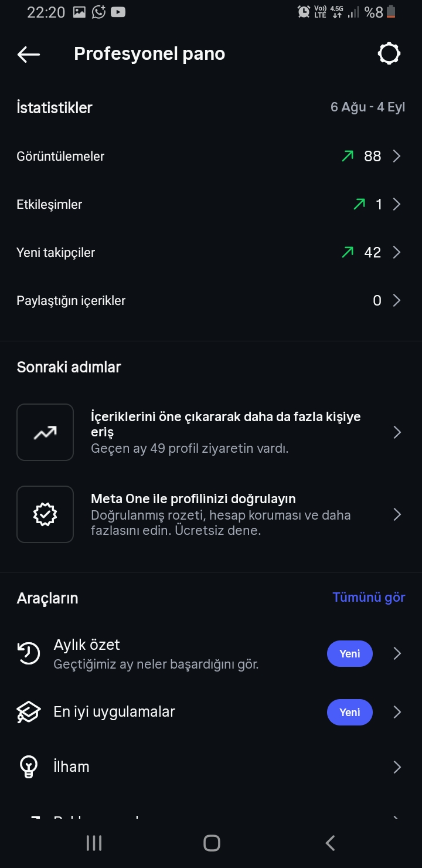Image resolution: width=422 pixels, height=868 pixels.
Task: Open settings via the gear icon
Action: (x=389, y=54)
